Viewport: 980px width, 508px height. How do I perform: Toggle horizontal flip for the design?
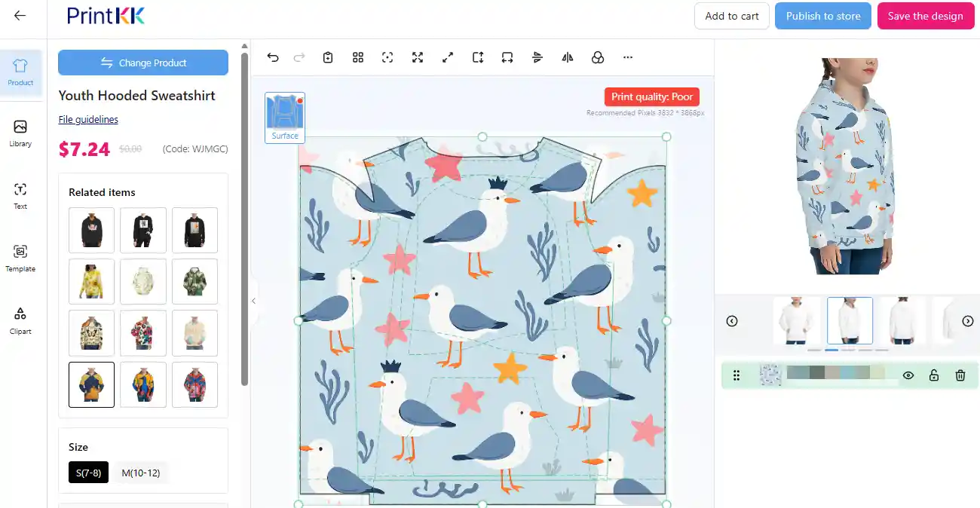pyautogui.click(x=568, y=57)
